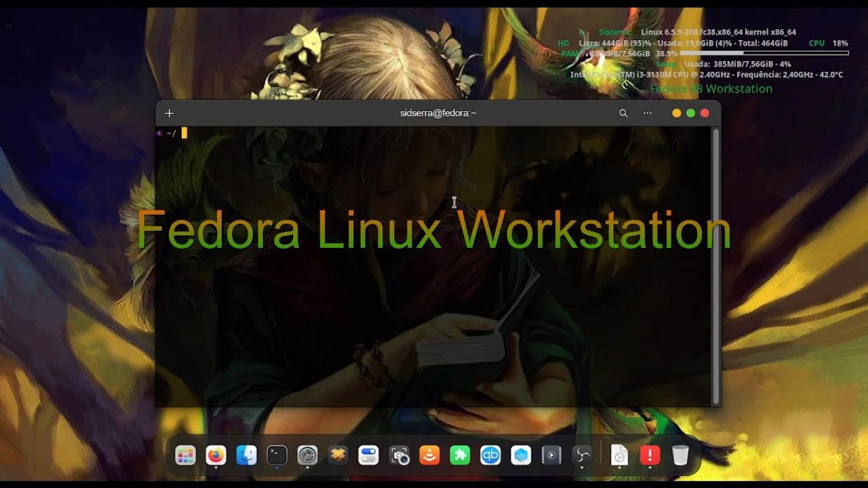Open terminal search with magnifier icon
This screenshot has width=868, height=488.
(x=623, y=113)
